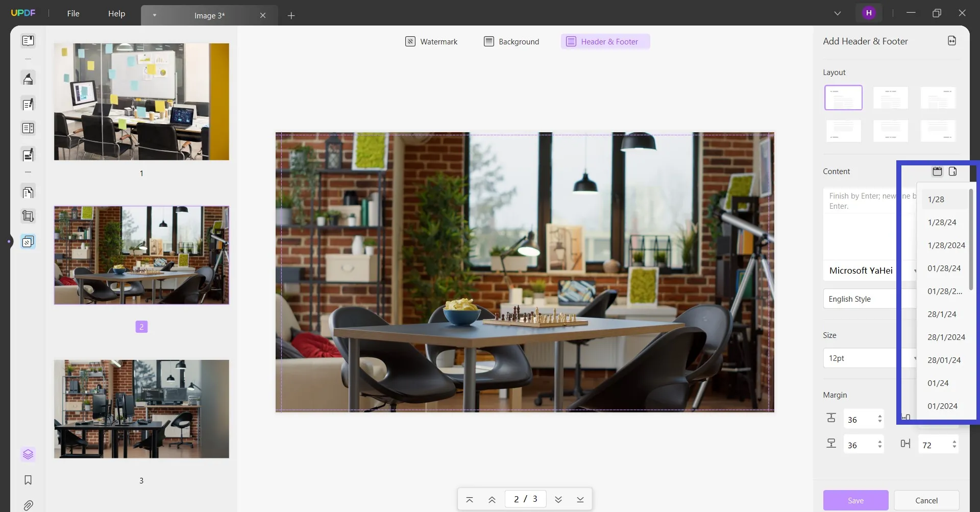This screenshot has width=980, height=512.
Task: Click the Cancel button
Action: click(926, 500)
